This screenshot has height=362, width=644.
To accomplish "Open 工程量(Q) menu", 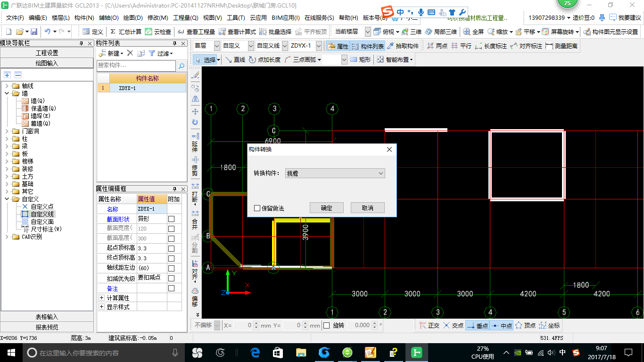I will point(186,18).
